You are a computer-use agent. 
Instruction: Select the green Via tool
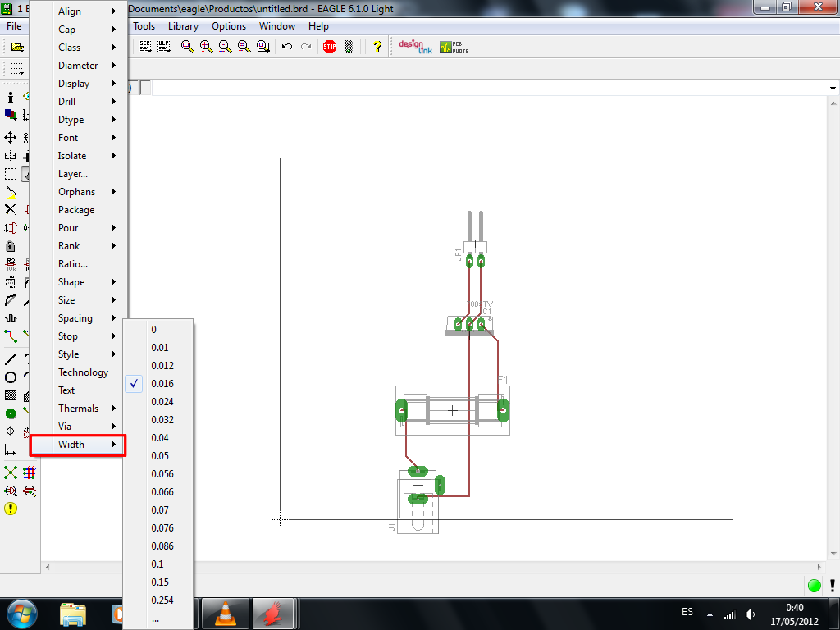coord(10,413)
